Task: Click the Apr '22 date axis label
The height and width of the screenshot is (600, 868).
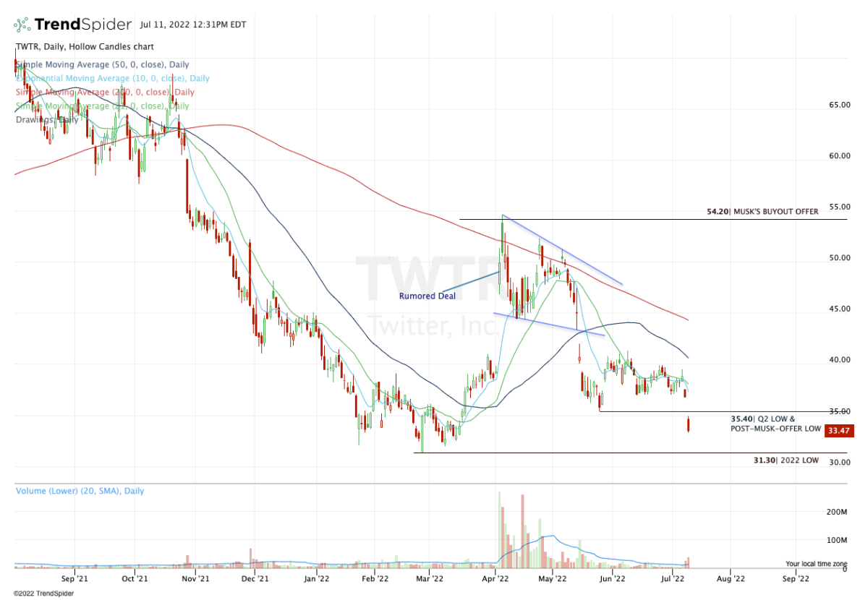Action: point(497,579)
